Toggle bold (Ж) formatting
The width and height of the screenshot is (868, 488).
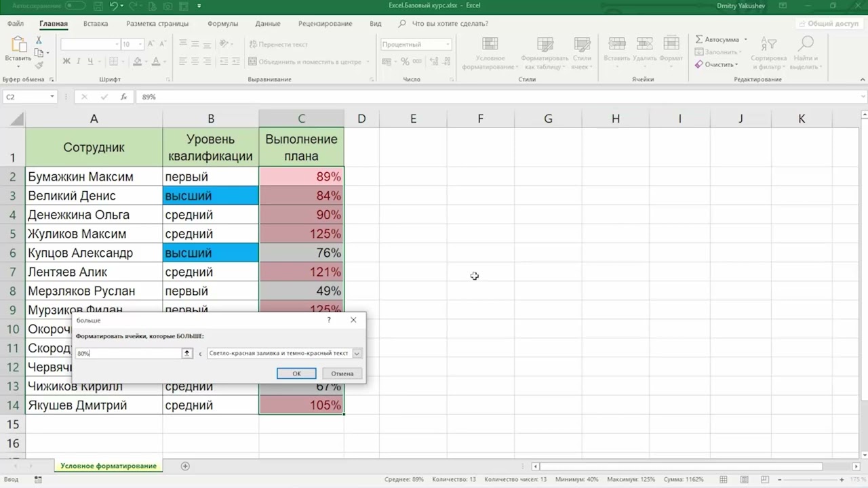pos(66,62)
